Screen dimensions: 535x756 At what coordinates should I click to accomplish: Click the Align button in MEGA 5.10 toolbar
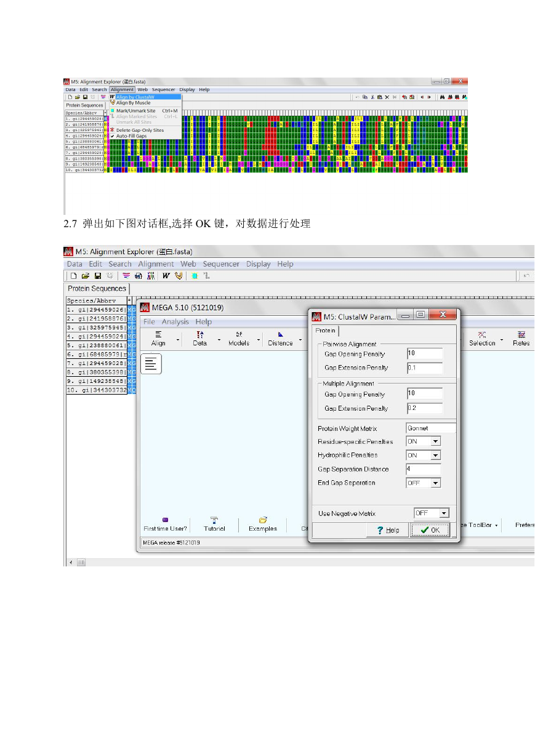pyautogui.click(x=158, y=339)
